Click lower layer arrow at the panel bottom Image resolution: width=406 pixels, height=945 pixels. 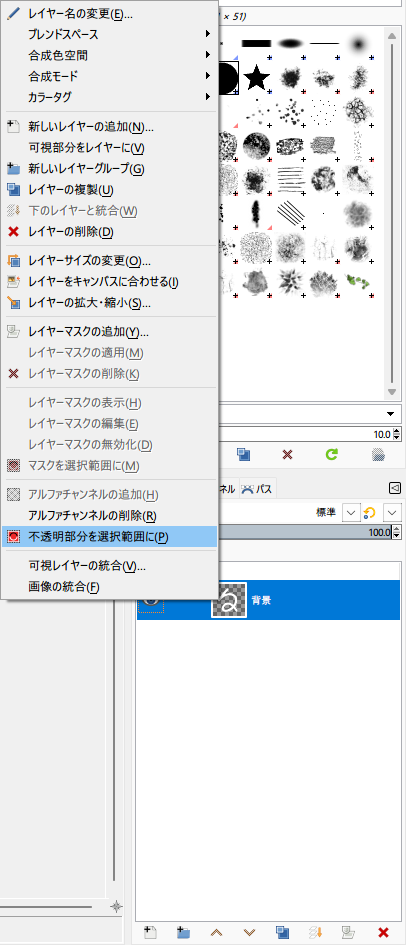tap(249, 932)
